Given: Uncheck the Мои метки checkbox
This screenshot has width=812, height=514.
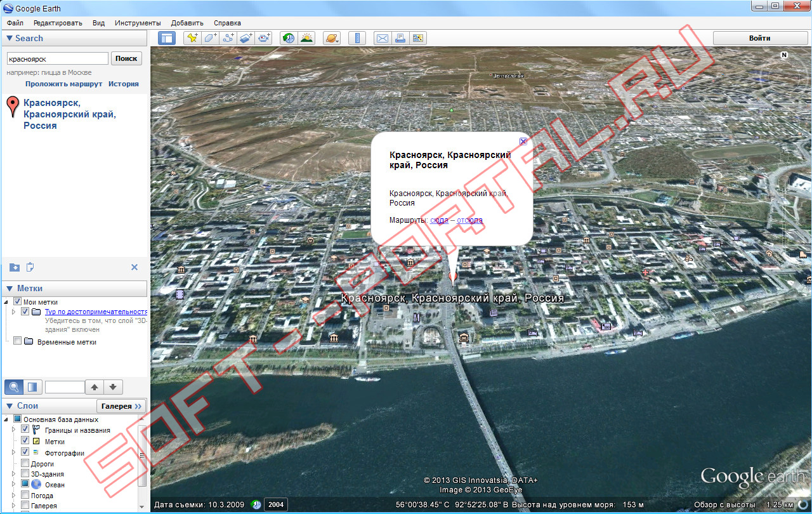Looking at the screenshot, I should click(18, 302).
